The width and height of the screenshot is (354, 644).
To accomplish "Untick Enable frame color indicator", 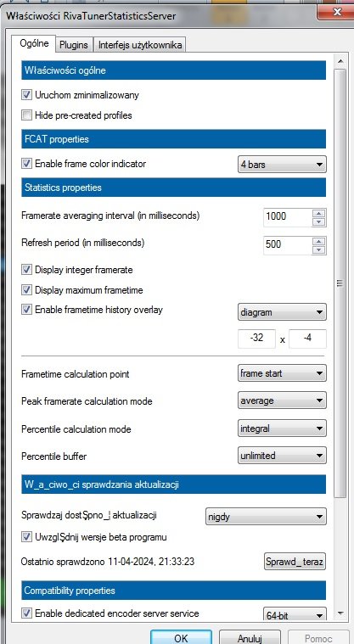I will [x=26, y=164].
